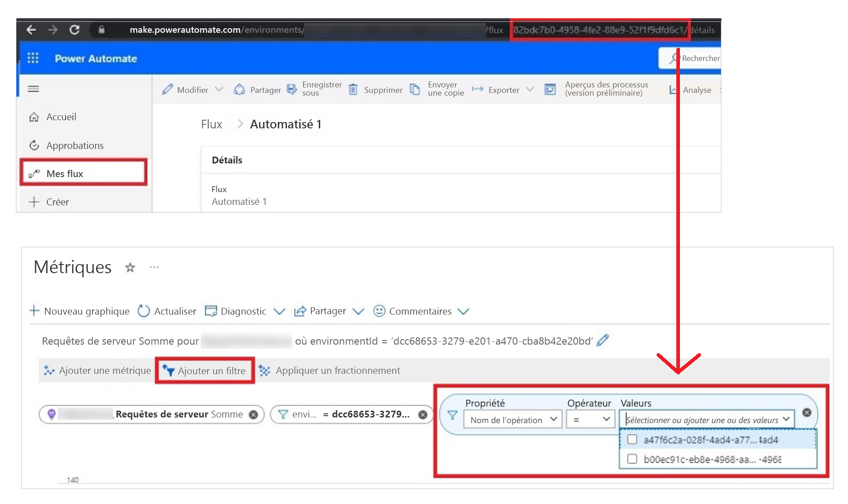The image size is (848, 504).
Task: Click the browser back arrow
Action: coord(31,30)
